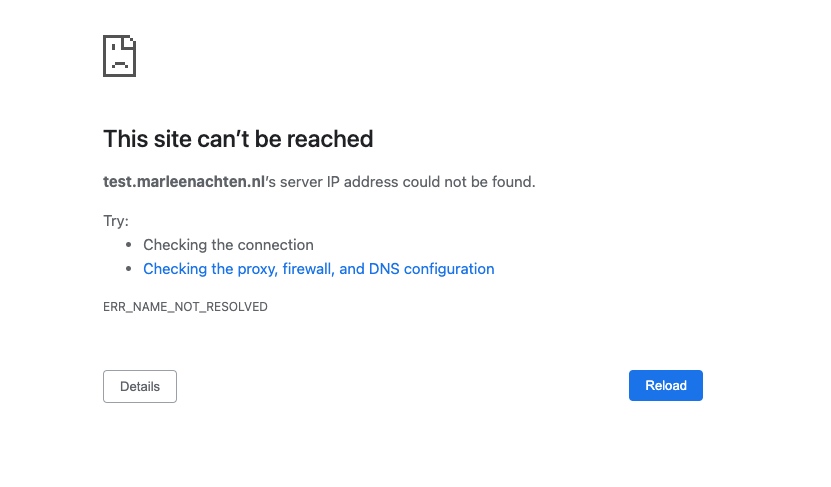Select the bold test.marleenachten.nl domain text

coord(184,182)
